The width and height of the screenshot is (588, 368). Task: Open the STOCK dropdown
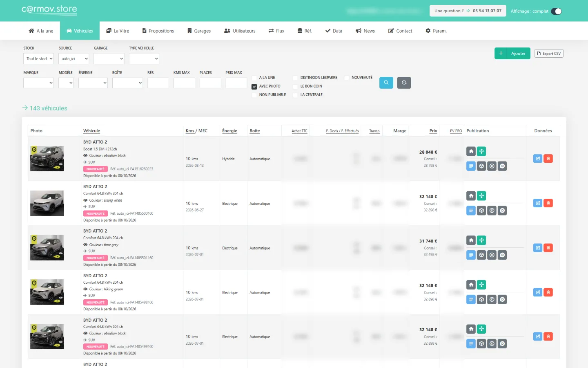(x=38, y=59)
